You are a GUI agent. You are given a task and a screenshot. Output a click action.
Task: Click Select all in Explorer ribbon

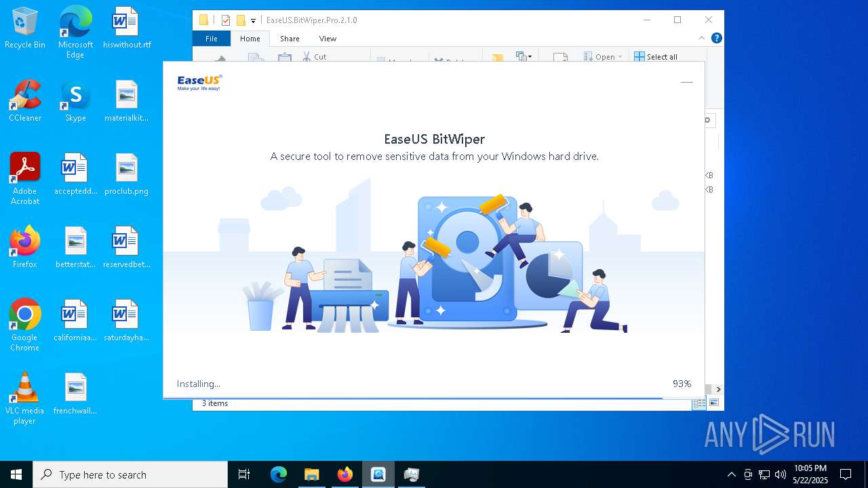click(656, 57)
